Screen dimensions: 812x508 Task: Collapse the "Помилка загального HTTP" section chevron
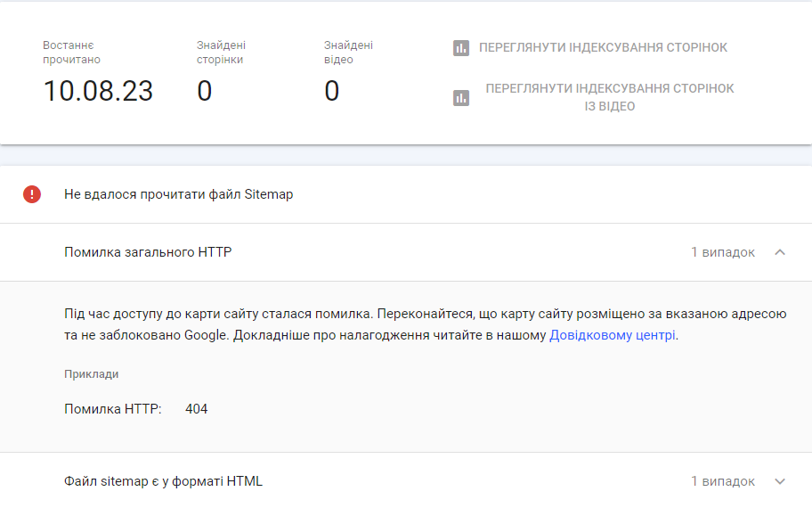(780, 252)
